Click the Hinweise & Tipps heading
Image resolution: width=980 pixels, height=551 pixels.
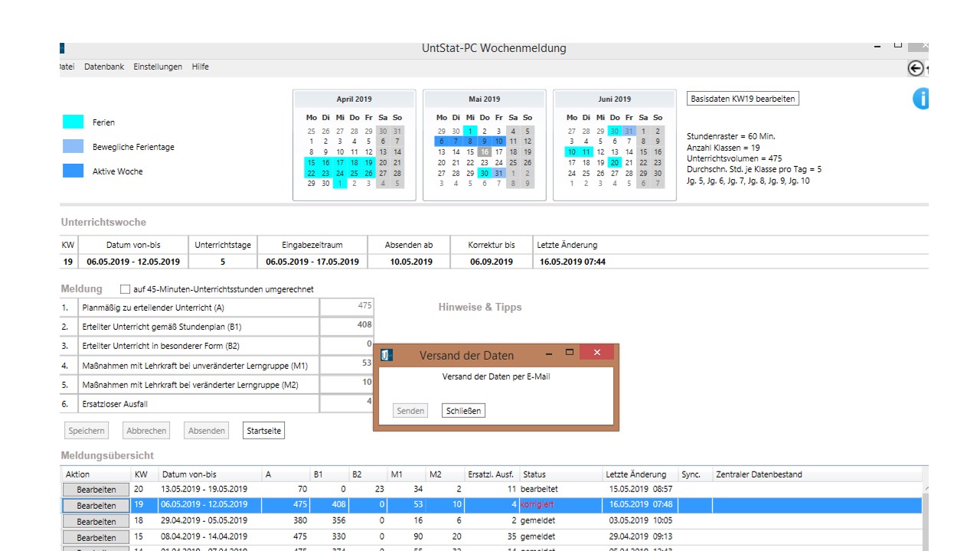(480, 307)
